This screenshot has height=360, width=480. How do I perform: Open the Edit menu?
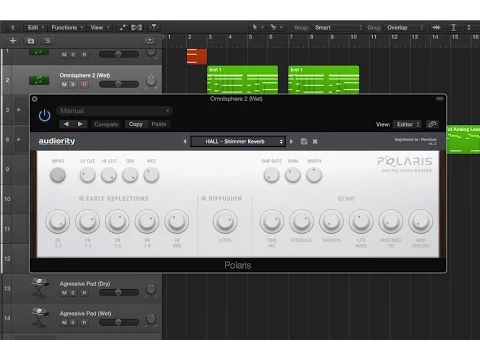point(35,28)
